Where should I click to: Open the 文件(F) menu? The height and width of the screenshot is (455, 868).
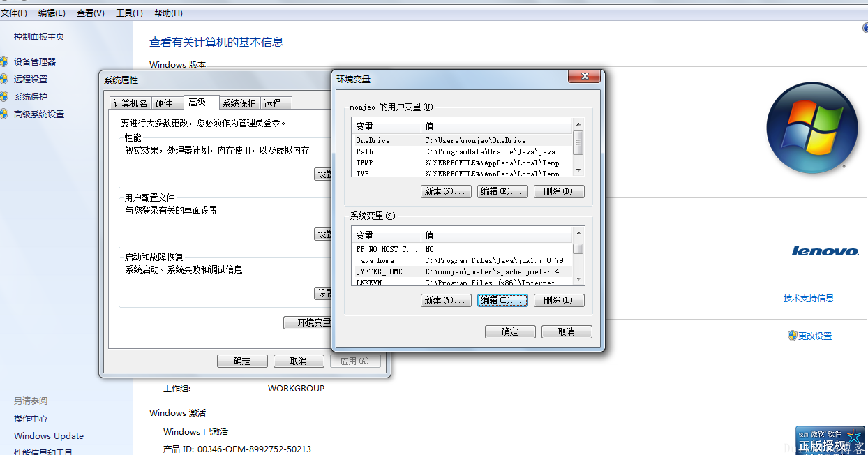point(14,13)
